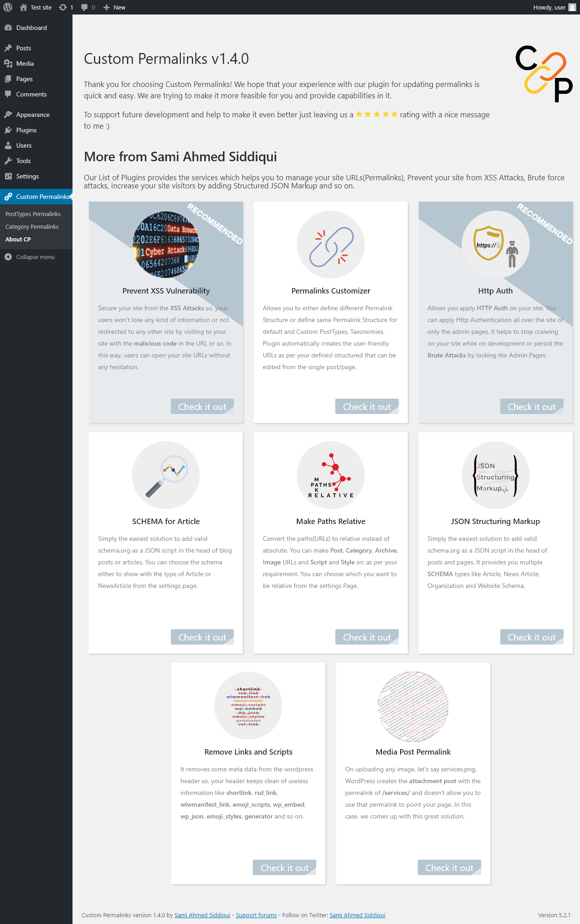The image size is (580, 924).
Task: Open the Test site home icon
Action: tap(24, 7)
